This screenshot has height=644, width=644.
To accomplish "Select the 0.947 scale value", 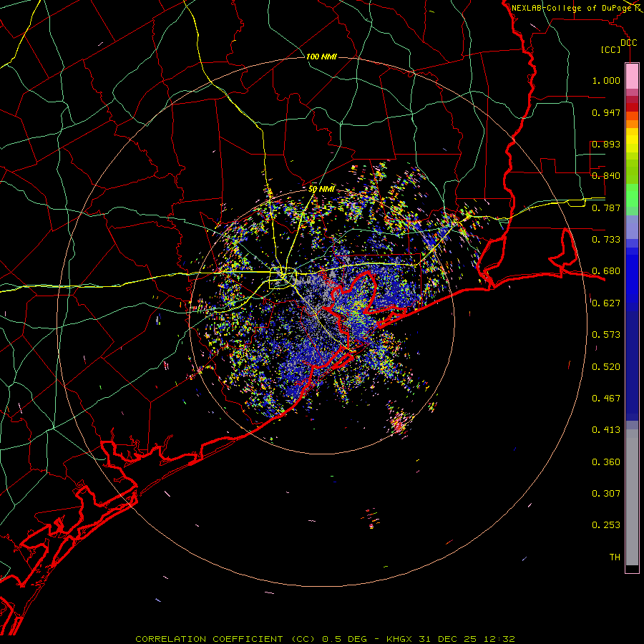I will tap(606, 112).
